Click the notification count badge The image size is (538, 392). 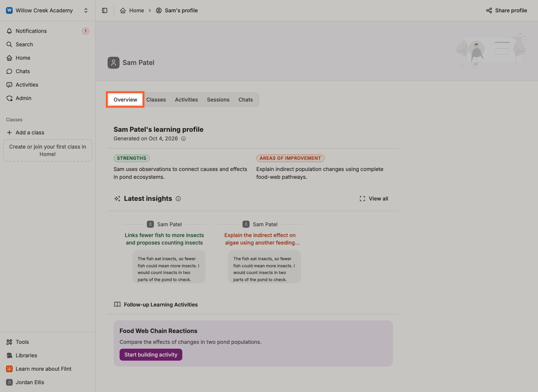click(86, 31)
